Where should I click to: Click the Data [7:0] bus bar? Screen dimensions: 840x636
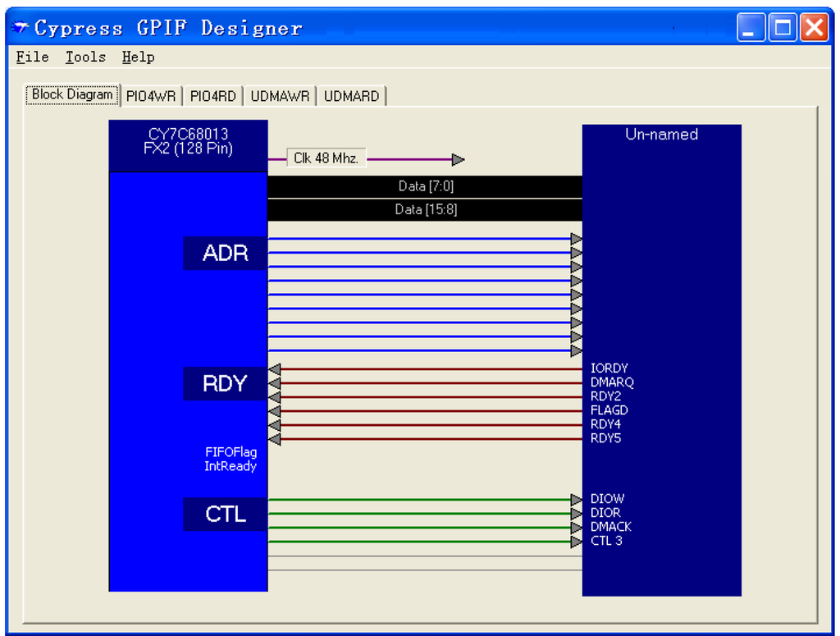coord(425,186)
